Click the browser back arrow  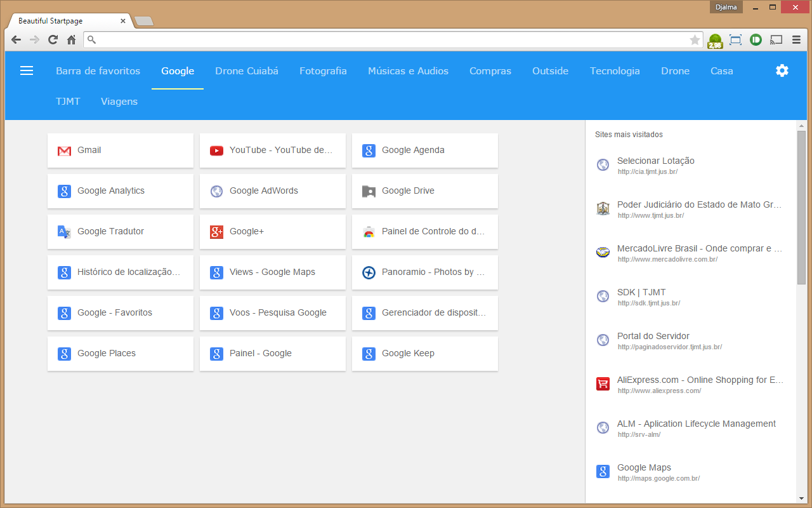(16, 40)
